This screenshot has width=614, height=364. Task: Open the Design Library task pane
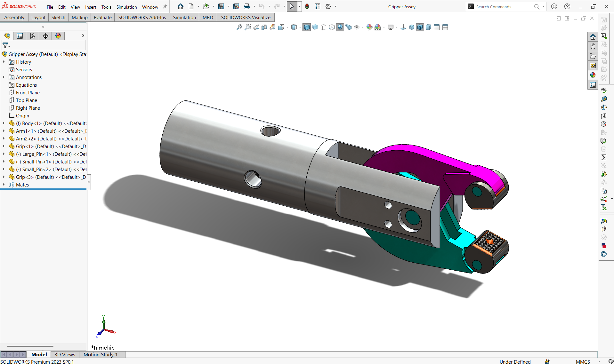click(593, 46)
